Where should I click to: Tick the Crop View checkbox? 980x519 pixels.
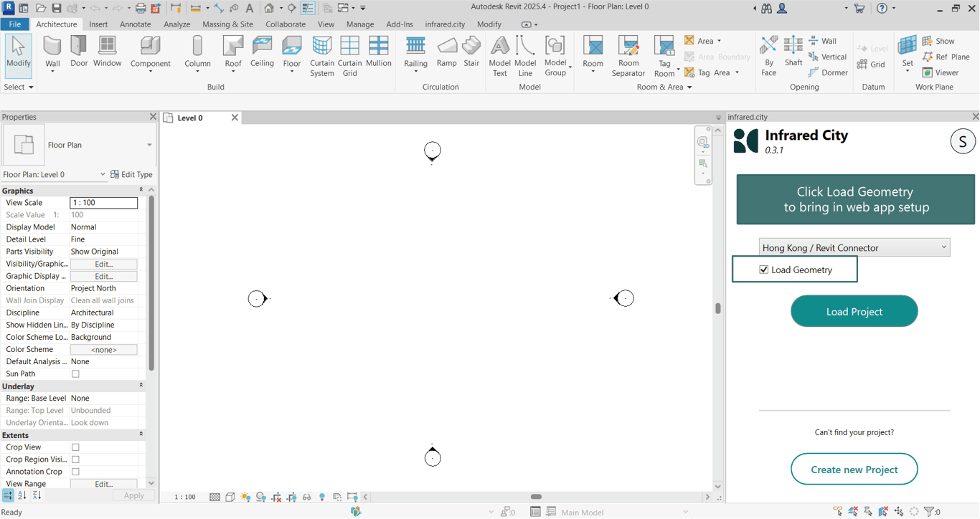tap(75, 447)
